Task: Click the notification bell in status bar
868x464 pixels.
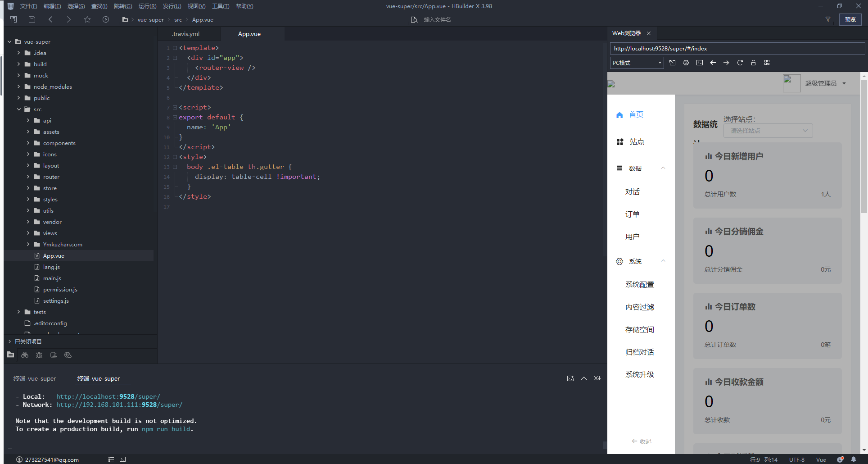Action: point(854,459)
